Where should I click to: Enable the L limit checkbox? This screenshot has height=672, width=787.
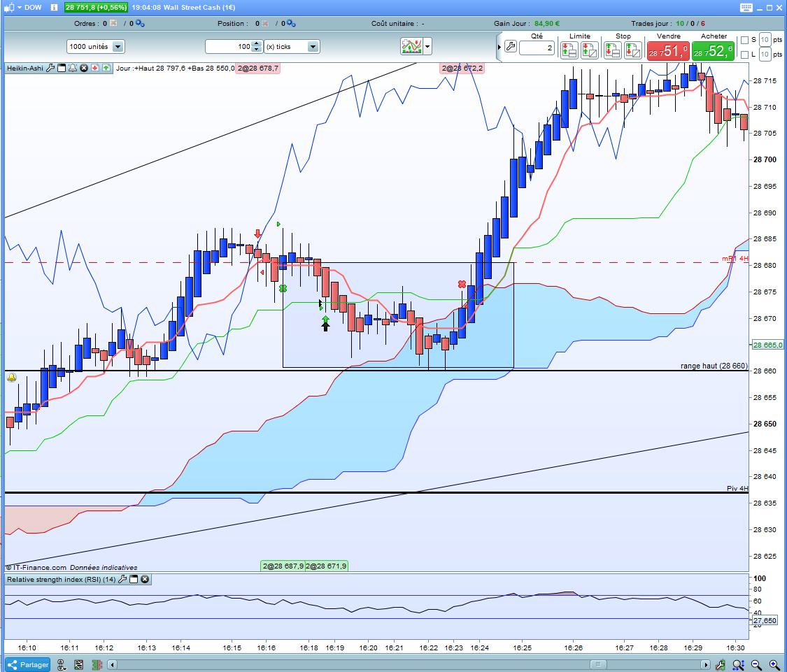pyautogui.click(x=745, y=55)
